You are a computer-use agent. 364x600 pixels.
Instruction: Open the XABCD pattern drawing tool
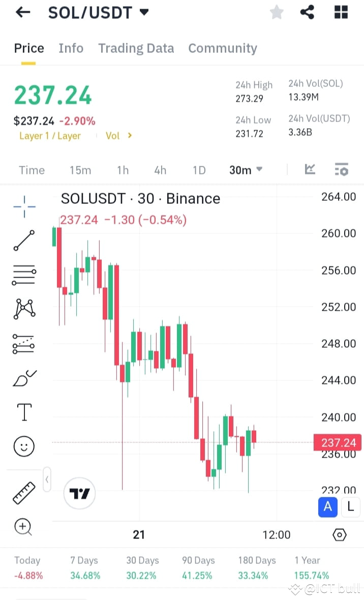(24, 309)
